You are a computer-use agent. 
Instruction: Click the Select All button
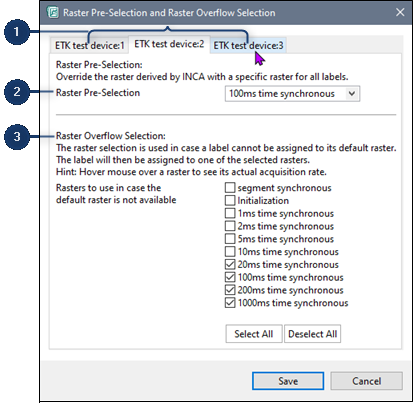click(x=254, y=334)
